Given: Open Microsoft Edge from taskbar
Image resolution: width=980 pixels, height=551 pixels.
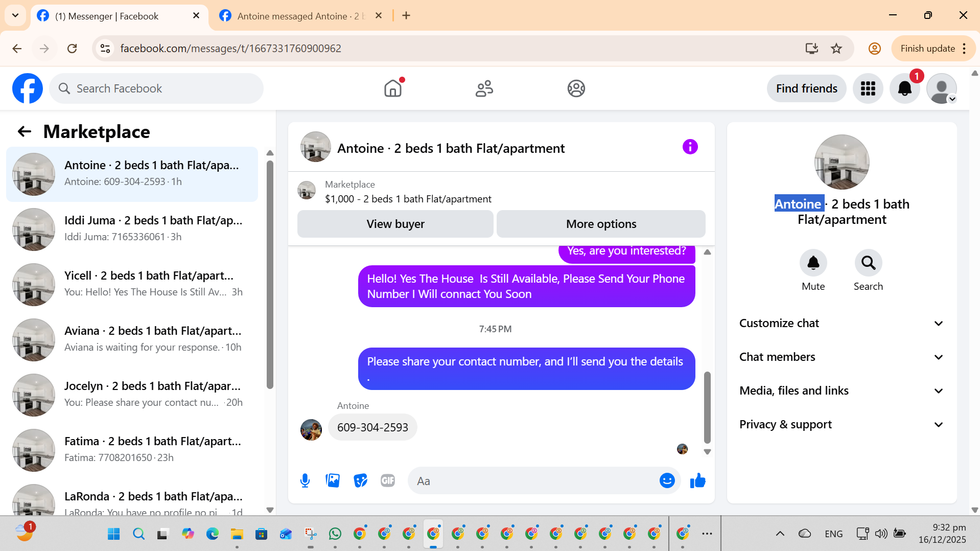Looking at the screenshot, I should click(x=212, y=534).
